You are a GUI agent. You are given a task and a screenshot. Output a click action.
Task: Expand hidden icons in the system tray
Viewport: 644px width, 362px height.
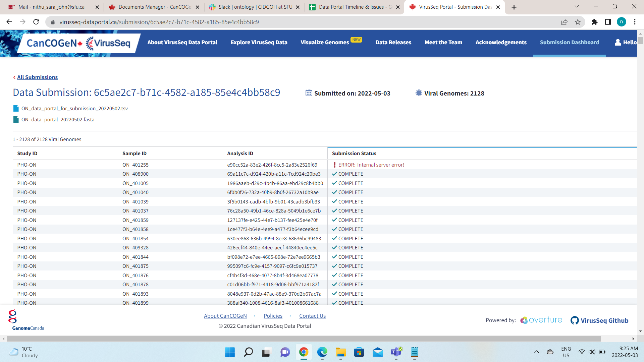(536, 352)
